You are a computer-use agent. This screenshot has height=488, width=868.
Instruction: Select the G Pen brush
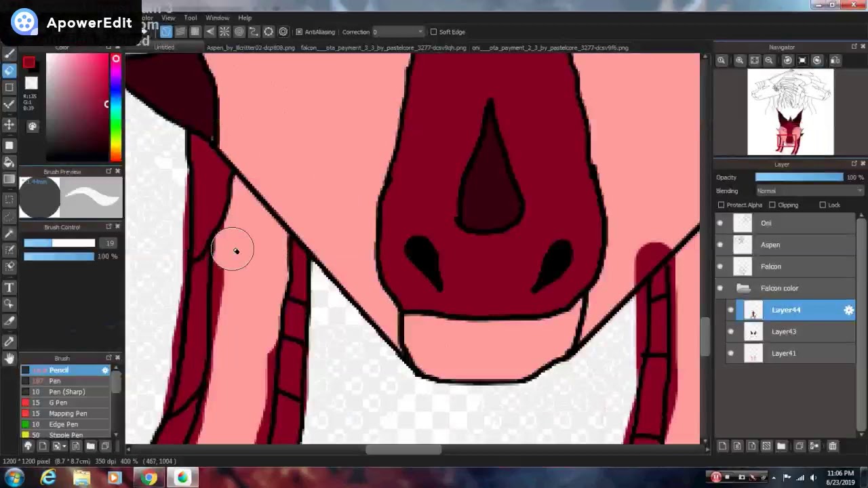[x=65, y=403]
